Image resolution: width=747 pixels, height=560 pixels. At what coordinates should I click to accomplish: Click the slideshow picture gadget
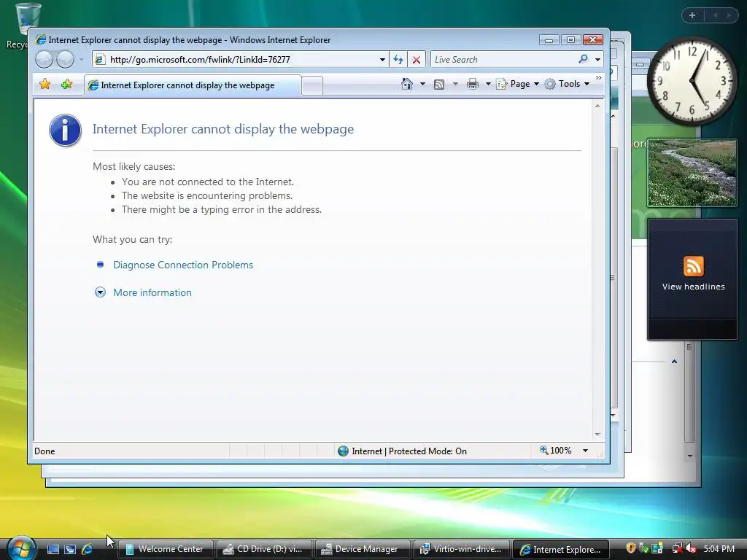pos(692,173)
